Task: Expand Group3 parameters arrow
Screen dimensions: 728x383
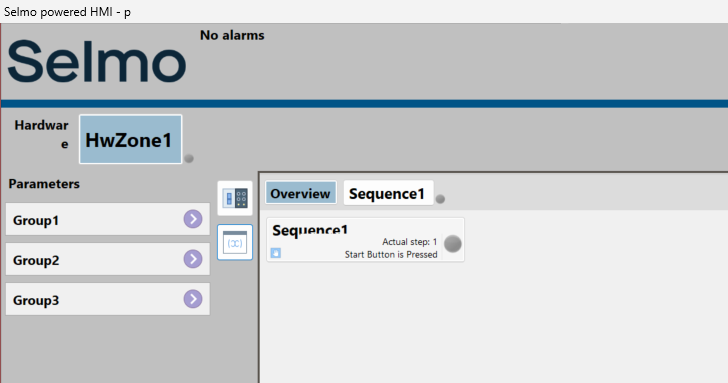Action: tap(193, 299)
